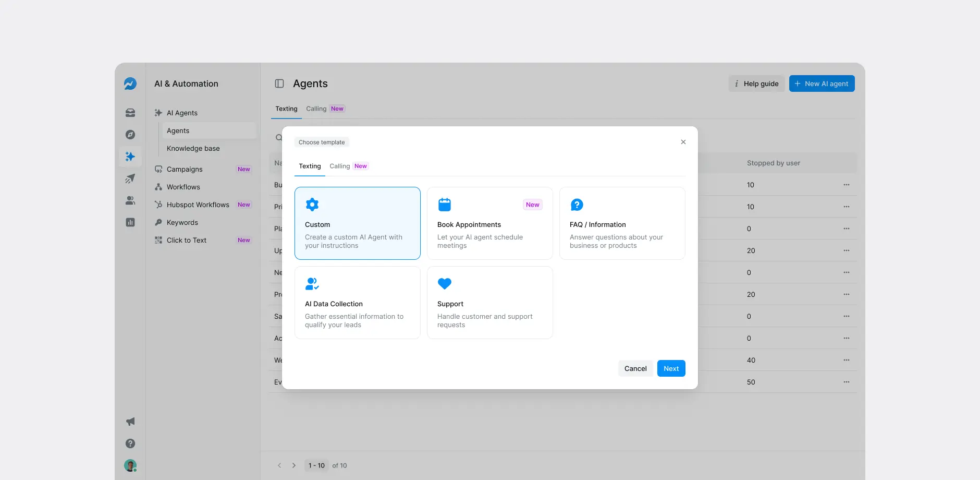This screenshot has height=480, width=980.
Task: Close the Choose template dialog
Action: click(683, 142)
